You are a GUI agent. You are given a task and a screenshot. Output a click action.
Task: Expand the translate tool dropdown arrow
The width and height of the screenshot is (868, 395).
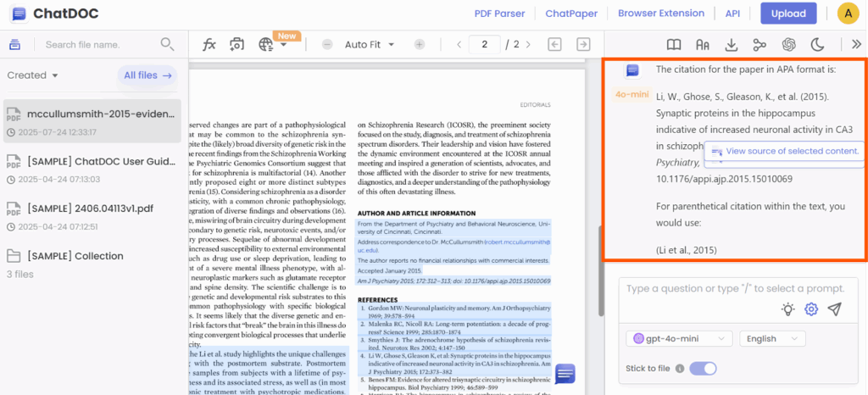pyautogui.click(x=283, y=46)
